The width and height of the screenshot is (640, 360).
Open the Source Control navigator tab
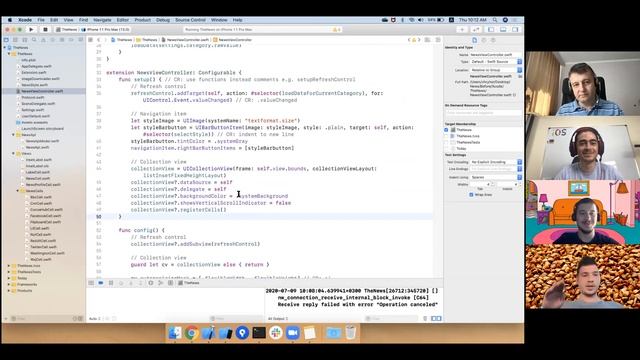click(x=15, y=40)
